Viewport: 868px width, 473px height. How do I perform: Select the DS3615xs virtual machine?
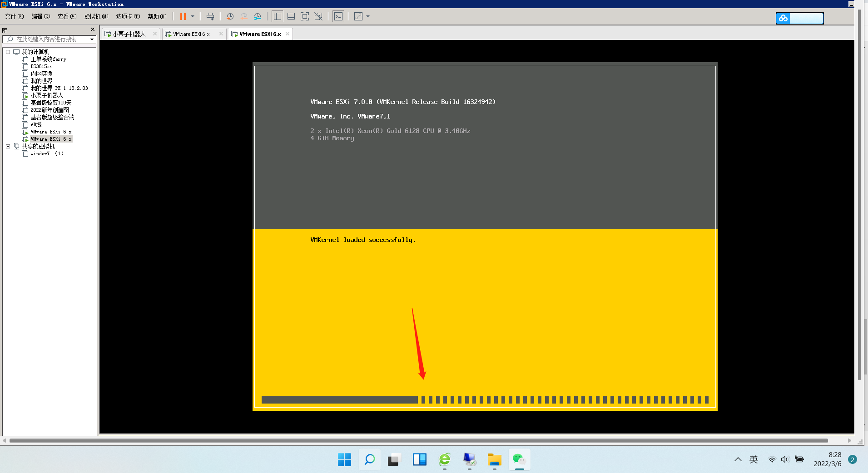(x=41, y=66)
